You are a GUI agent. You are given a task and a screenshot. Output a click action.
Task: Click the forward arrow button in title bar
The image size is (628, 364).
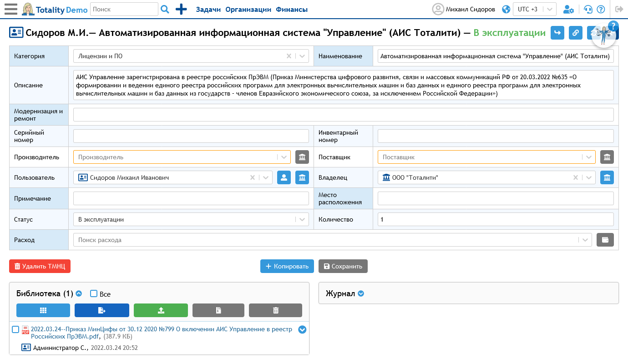tap(557, 33)
